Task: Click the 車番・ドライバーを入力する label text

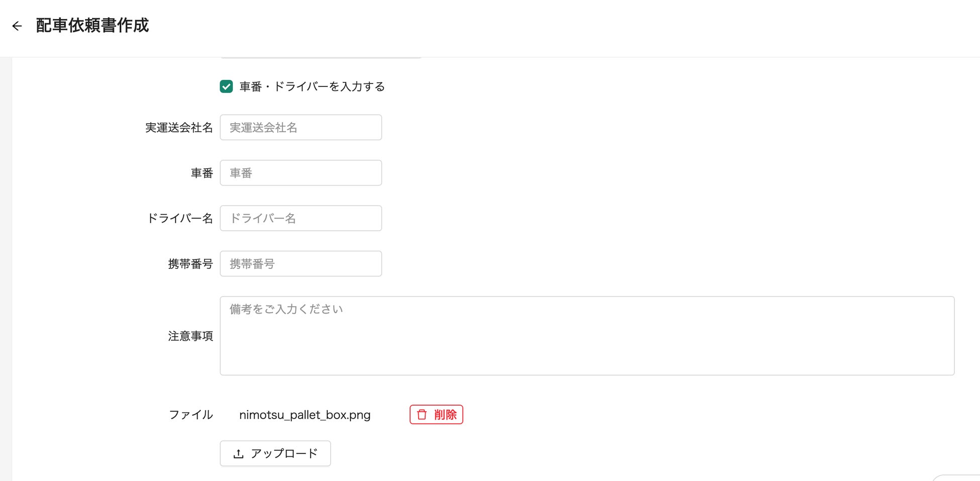Action: tap(312, 87)
